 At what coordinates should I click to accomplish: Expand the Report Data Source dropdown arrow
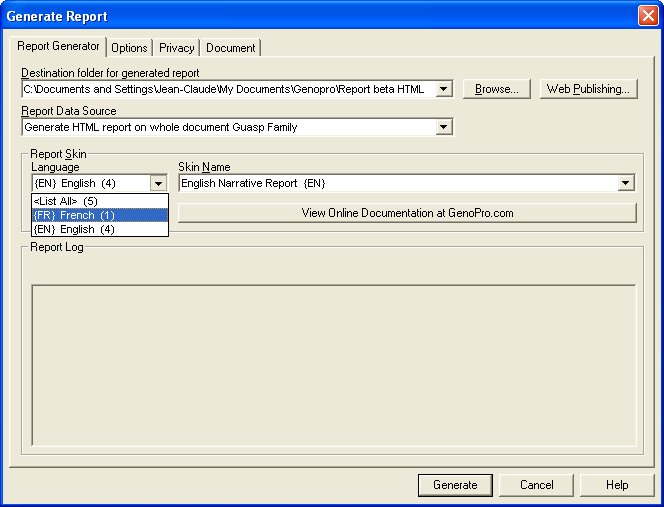pos(444,127)
